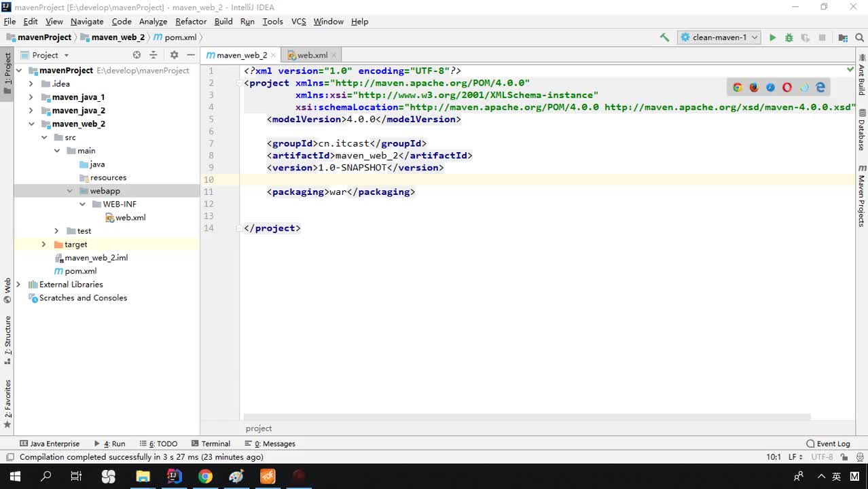Run clean-maven-1 with the green play icon
This screenshot has width=868, height=489.
pos(772,38)
